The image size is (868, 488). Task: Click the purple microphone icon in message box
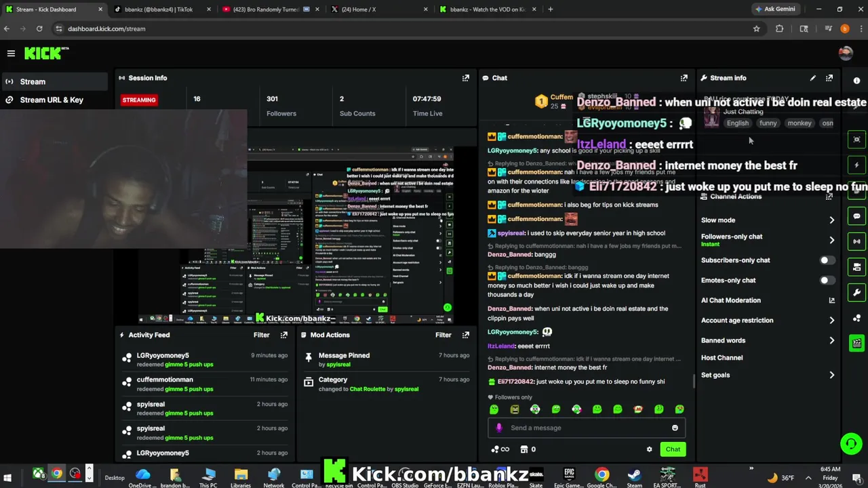tap(499, 428)
